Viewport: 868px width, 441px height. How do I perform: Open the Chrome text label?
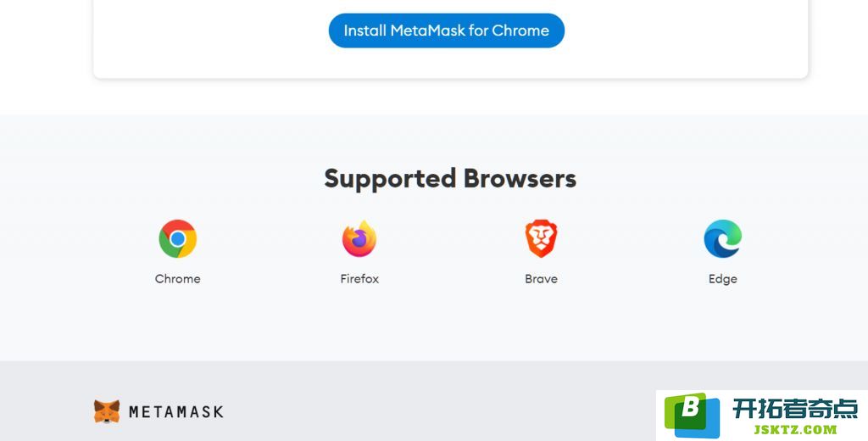point(178,279)
